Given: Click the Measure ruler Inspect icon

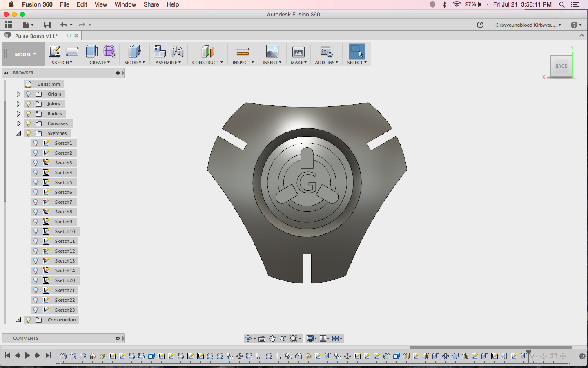Looking at the screenshot, I should 243,52.
